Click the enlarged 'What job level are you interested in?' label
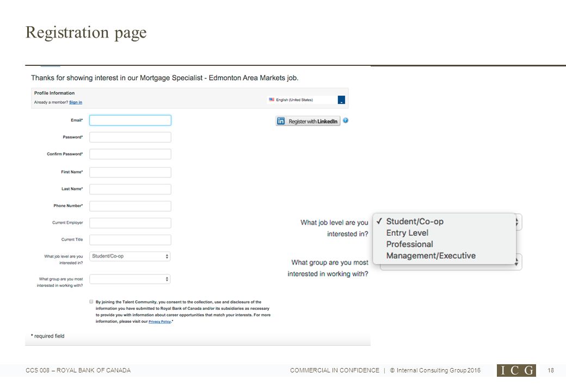 point(334,228)
